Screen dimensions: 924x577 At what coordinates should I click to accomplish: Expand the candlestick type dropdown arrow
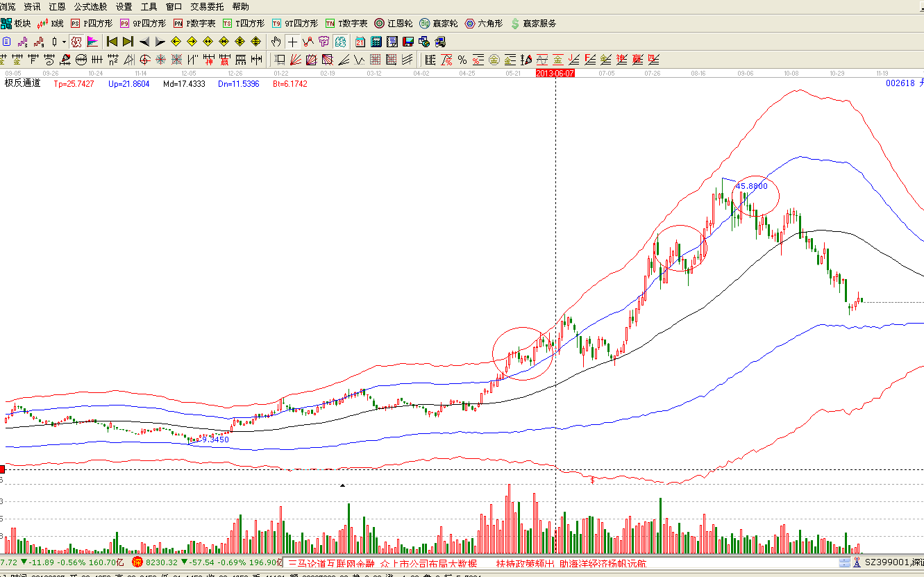coord(64,42)
